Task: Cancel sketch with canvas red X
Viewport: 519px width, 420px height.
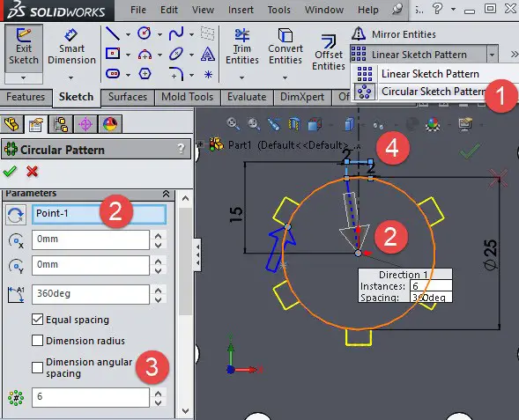Action: pos(499,178)
